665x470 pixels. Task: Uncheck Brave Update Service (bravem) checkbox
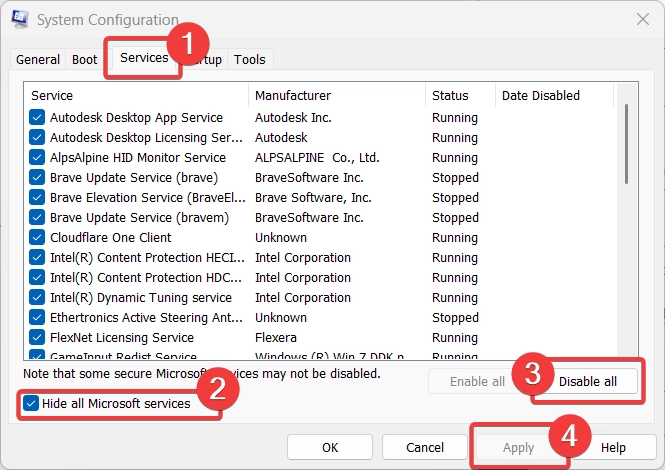point(37,217)
